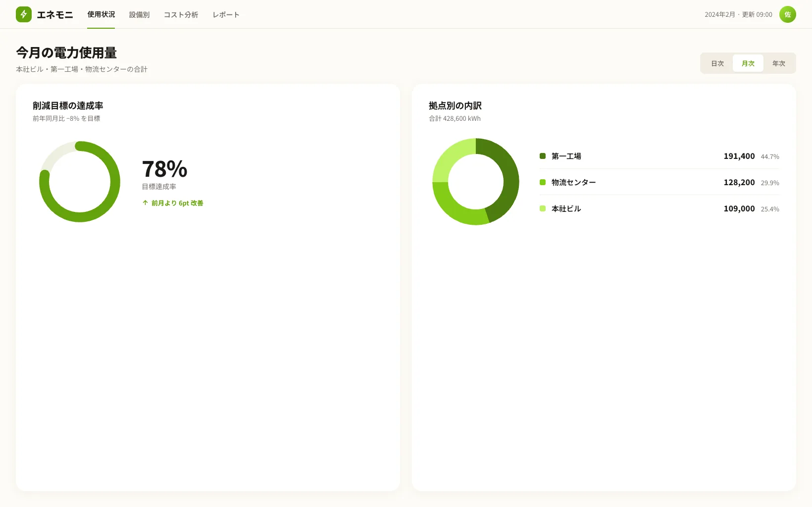This screenshot has width=812, height=507.
Task: Open the レポート tab
Action: pos(226,15)
